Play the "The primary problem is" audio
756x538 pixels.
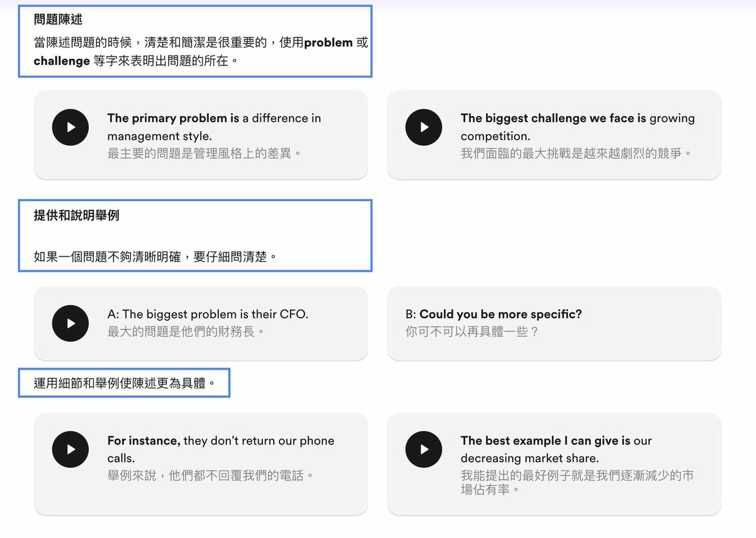71,128
